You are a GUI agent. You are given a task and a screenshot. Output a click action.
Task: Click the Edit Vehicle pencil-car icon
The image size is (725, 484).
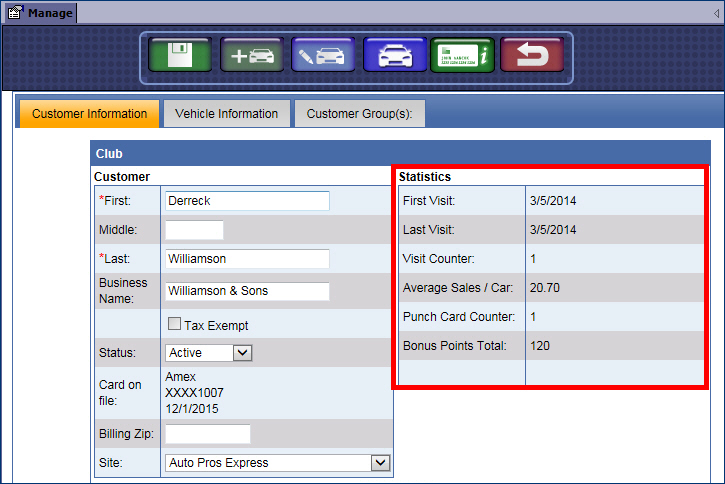[323, 55]
